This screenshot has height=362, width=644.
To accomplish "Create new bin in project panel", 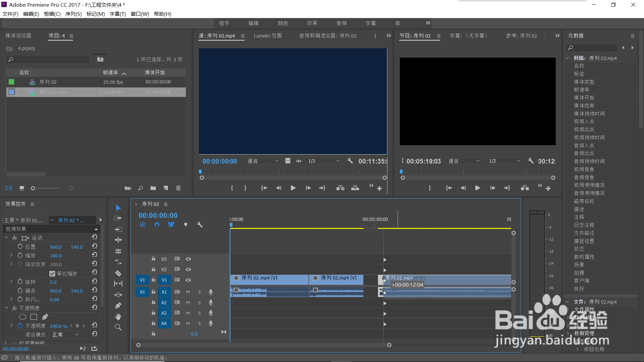I will (x=153, y=188).
